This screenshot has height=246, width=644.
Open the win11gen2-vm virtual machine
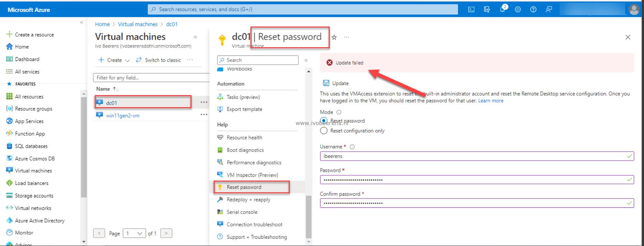coord(123,115)
